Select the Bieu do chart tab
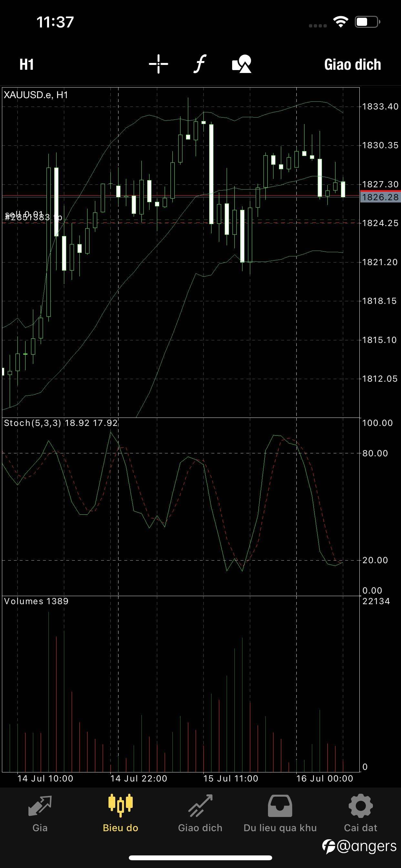This screenshot has height=868, width=401. pyautogui.click(x=120, y=813)
